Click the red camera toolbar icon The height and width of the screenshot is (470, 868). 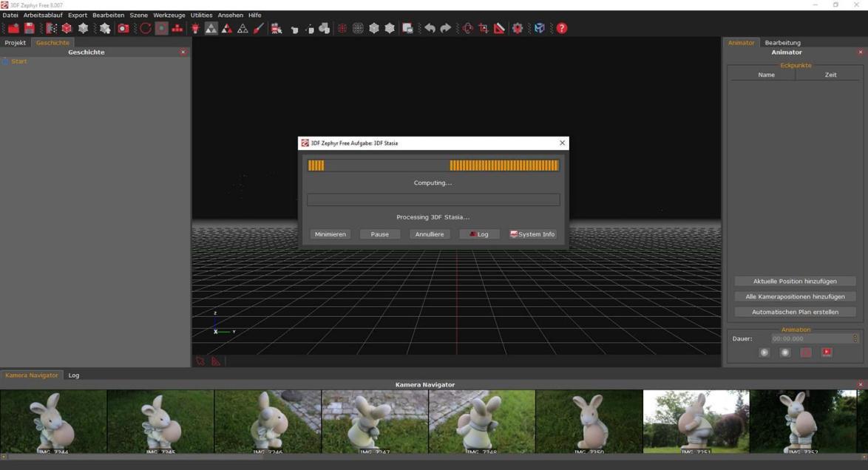(x=123, y=28)
